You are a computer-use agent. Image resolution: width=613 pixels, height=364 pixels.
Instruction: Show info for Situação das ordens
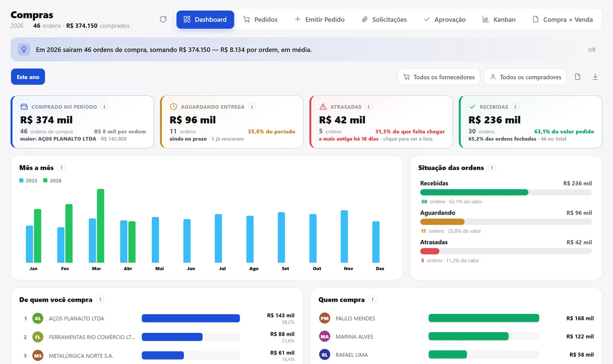492,168
